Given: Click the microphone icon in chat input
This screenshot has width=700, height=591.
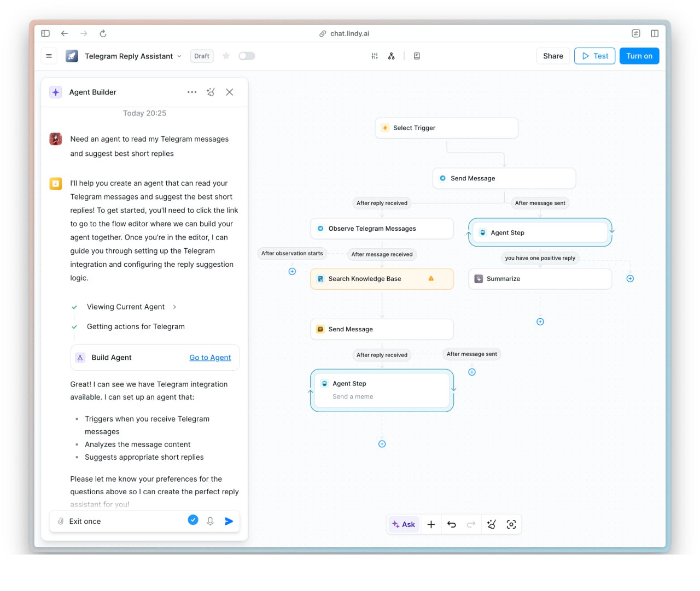Looking at the screenshot, I should click(210, 521).
